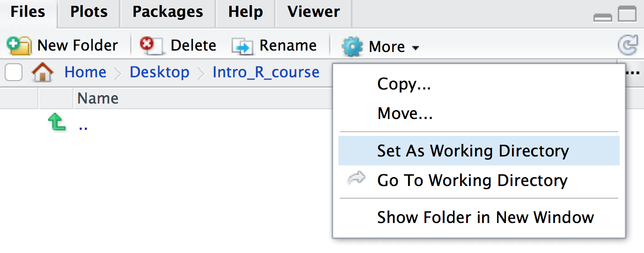Viewport: 644px width, 253px height.
Task: Select Go To Working Directory
Action: tap(472, 180)
